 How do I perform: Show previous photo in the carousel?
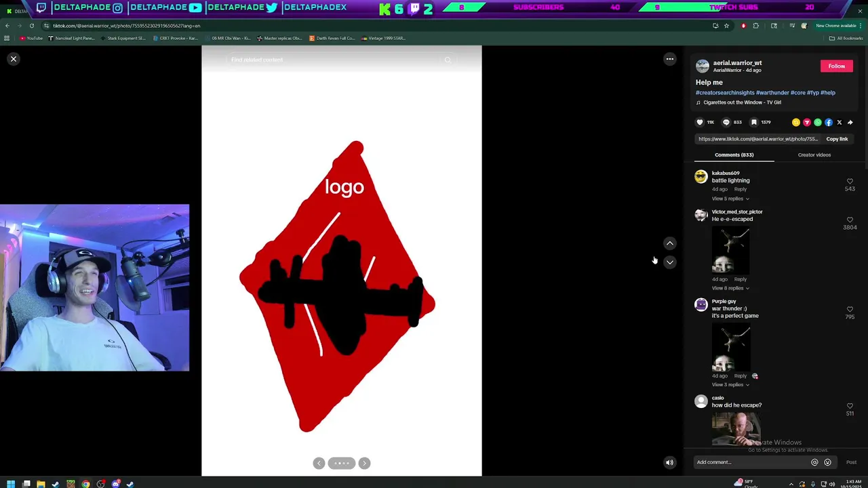(319, 463)
